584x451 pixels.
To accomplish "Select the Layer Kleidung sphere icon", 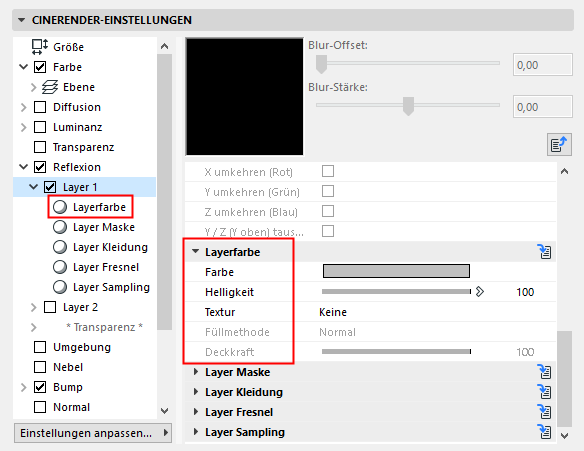I will 60,247.
